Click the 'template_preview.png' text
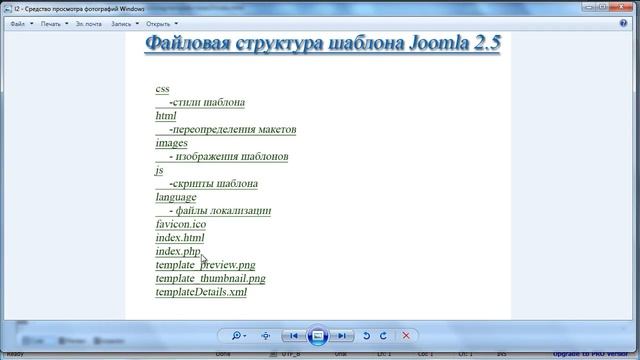The height and width of the screenshot is (360, 640). point(205,265)
